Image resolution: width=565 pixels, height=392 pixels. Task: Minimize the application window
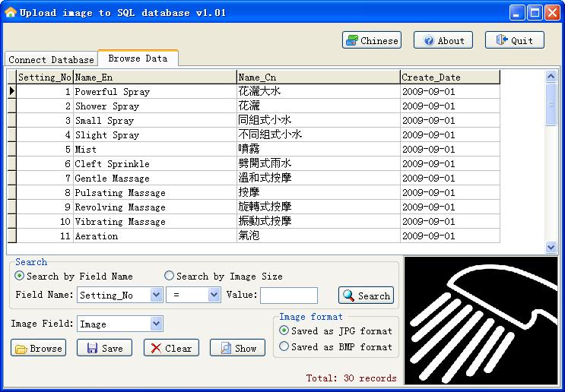pyautogui.click(x=517, y=13)
